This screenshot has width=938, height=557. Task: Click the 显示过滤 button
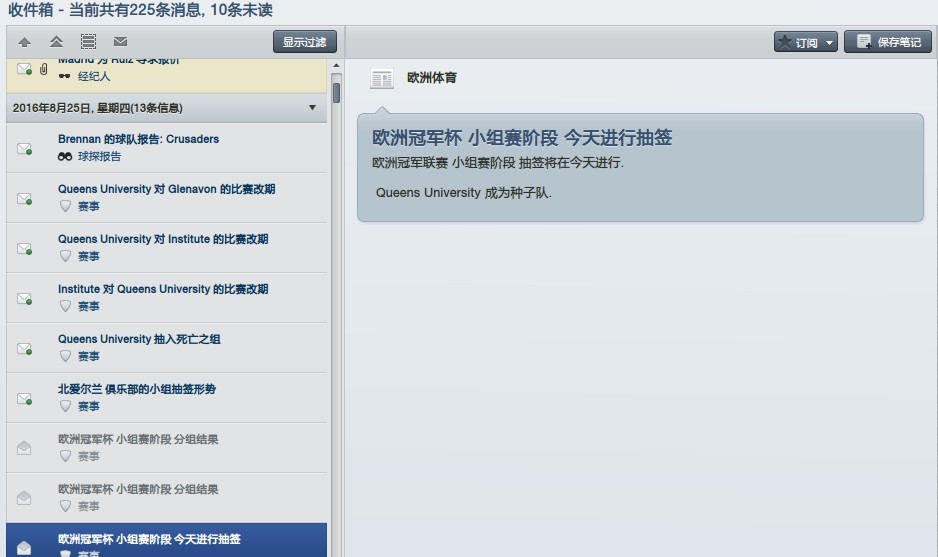click(305, 42)
